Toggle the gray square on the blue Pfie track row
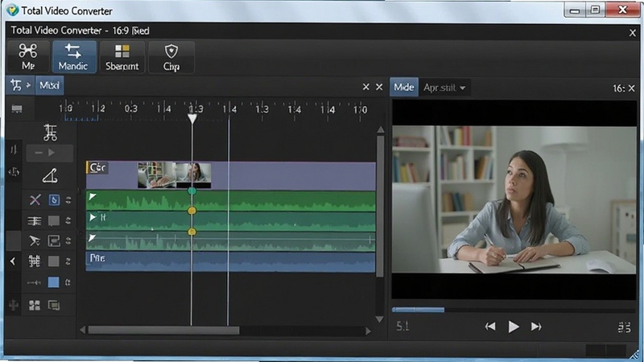This screenshot has height=362, width=644. [54, 261]
